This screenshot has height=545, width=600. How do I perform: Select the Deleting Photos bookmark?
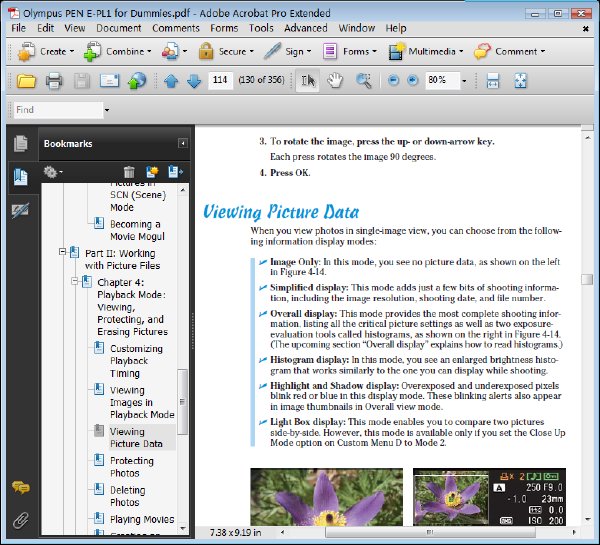pyautogui.click(x=127, y=496)
